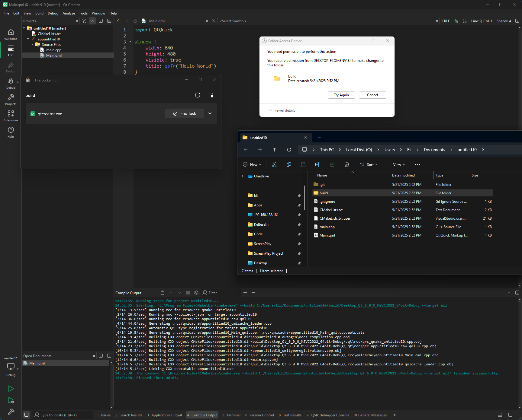Open the File menu
The width and height of the screenshot is (522, 420).
[x=6, y=13]
